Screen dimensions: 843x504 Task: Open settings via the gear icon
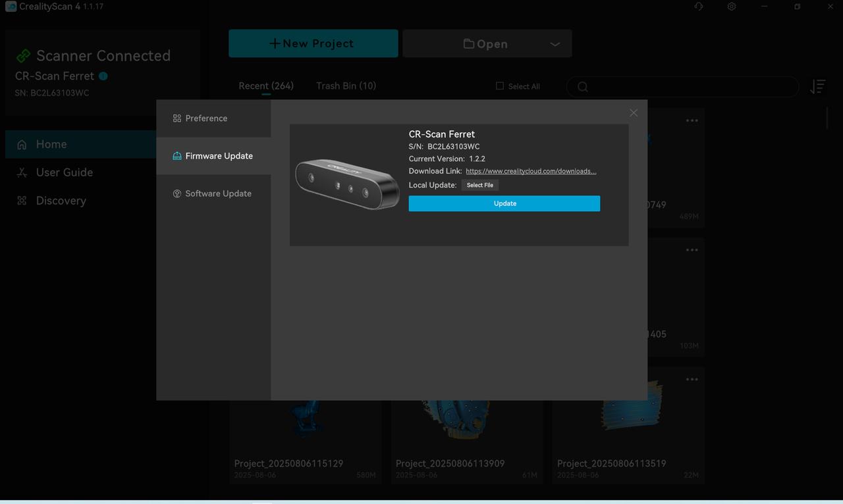coord(732,7)
